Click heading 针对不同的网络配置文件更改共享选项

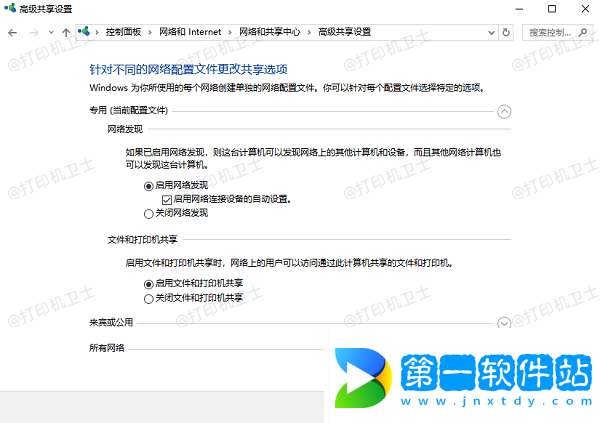[x=188, y=69]
